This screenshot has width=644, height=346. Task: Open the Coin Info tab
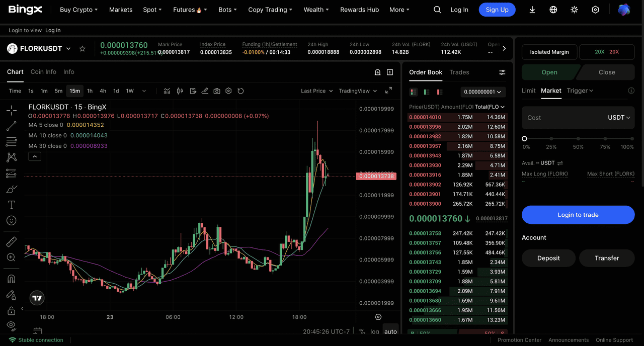(x=43, y=72)
